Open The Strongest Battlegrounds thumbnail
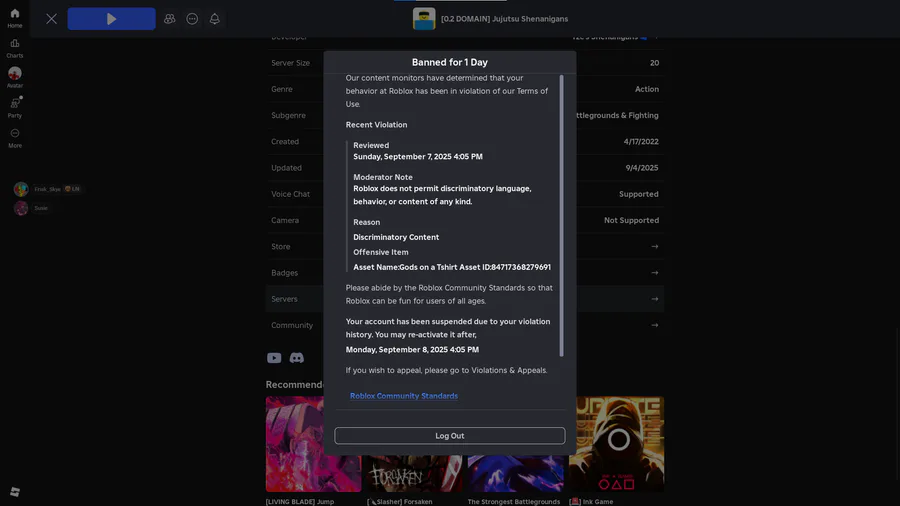900x506 pixels. (x=516, y=473)
